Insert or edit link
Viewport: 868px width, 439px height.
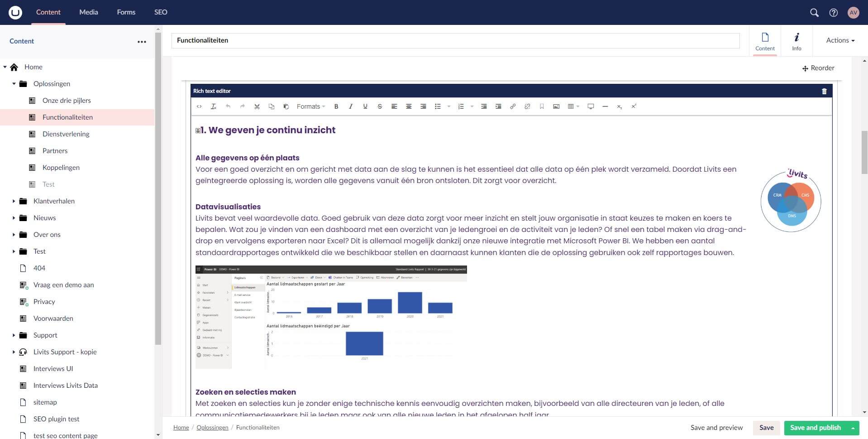coord(513,106)
